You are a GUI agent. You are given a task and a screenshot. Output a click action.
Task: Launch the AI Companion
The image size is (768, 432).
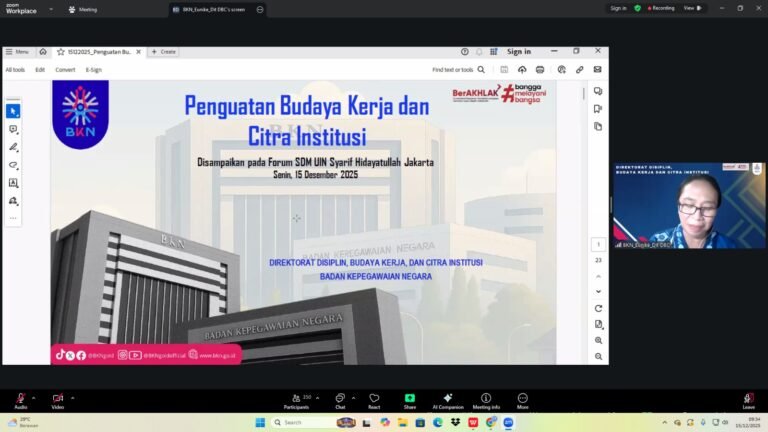coord(448,400)
